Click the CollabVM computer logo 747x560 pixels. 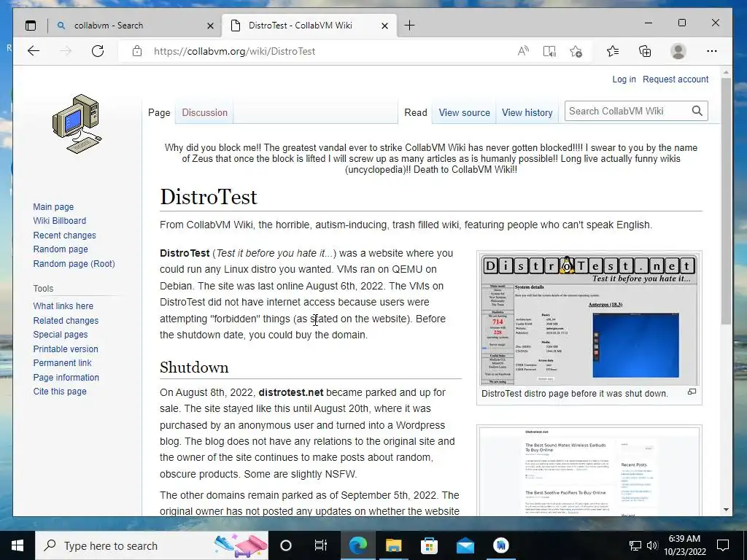point(77,124)
